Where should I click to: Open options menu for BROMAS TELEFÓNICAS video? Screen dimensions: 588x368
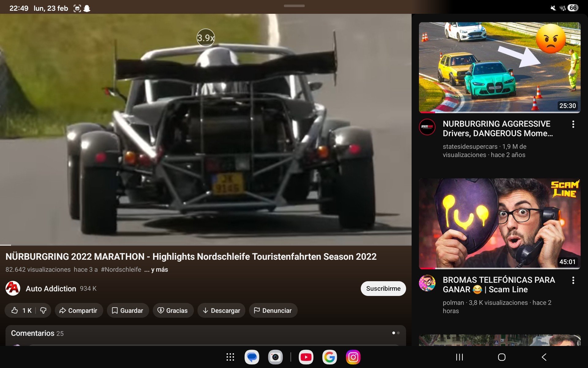[574, 280]
